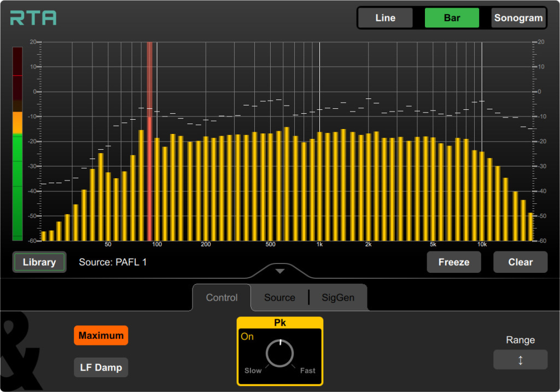The width and height of the screenshot is (560, 392).
Task: Click the 500 frequency axis label
Action: [x=270, y=244]
